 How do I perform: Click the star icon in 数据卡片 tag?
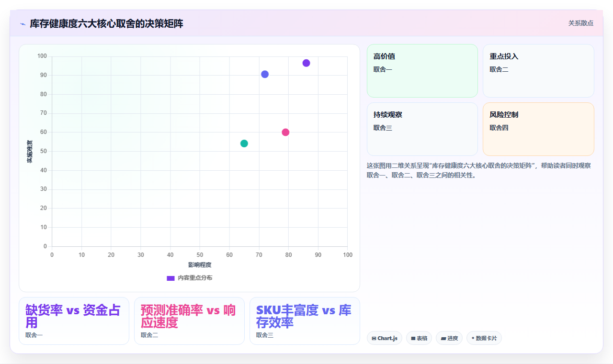coord(473,338)
